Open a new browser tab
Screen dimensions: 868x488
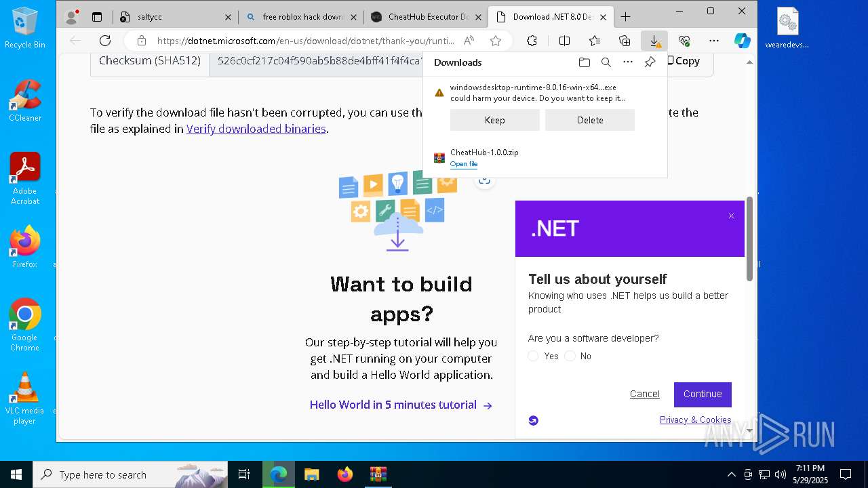click(625, 17)
